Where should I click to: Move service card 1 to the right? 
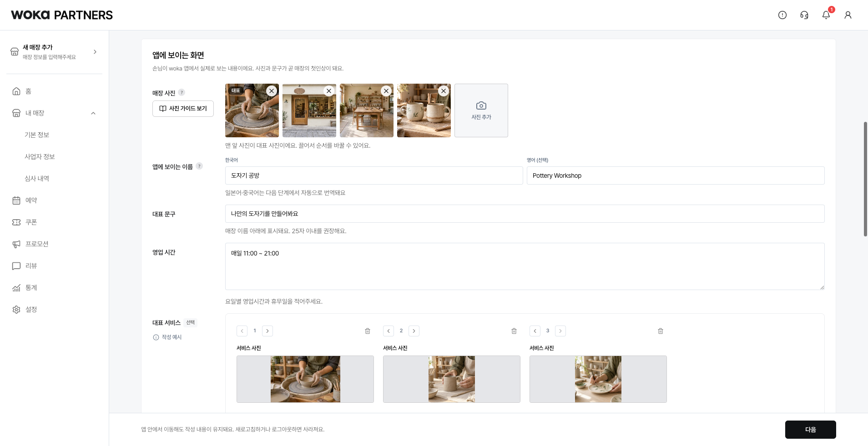pos(267,331)
